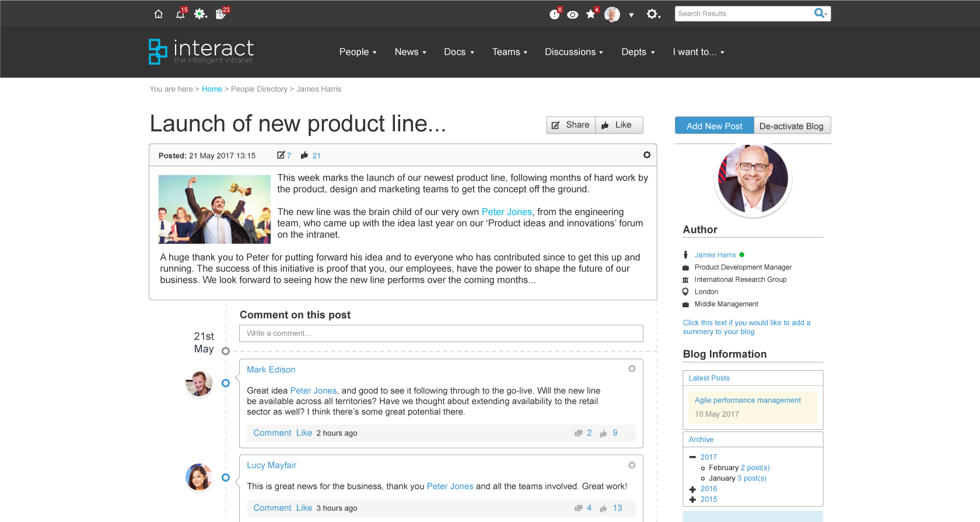This screenshot has height=522, width=980.
Task: Open Mark Edison's avatar photo
Action: click(x=199, y=384)
